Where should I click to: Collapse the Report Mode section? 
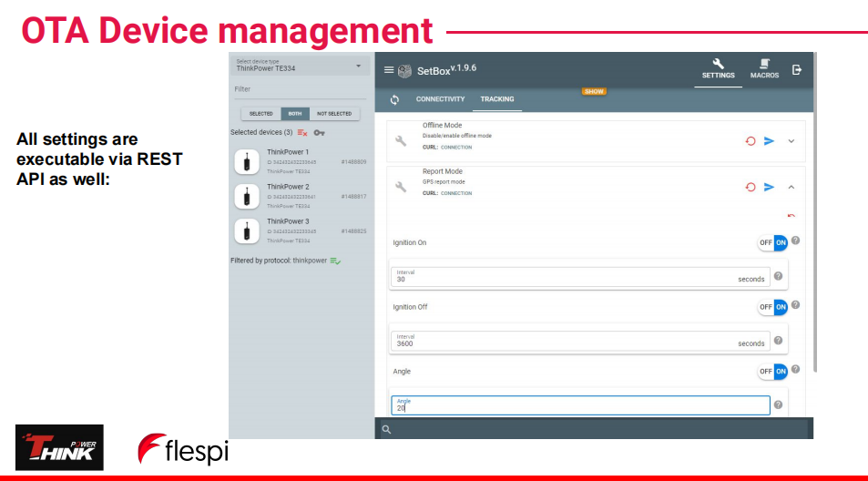(791, 187)
